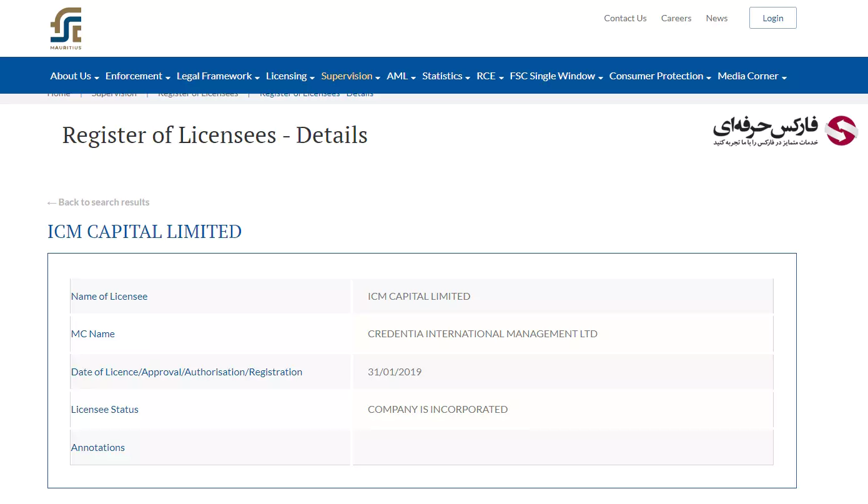Screen dimensions: 868x504
Task: Click the Login button
Action: 773,18
